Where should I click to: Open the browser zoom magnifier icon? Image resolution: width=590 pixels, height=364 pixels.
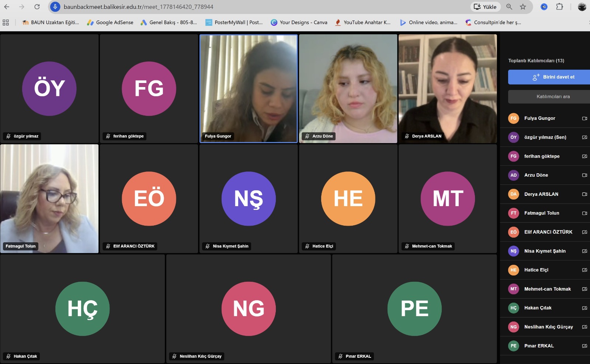[509, 7]
